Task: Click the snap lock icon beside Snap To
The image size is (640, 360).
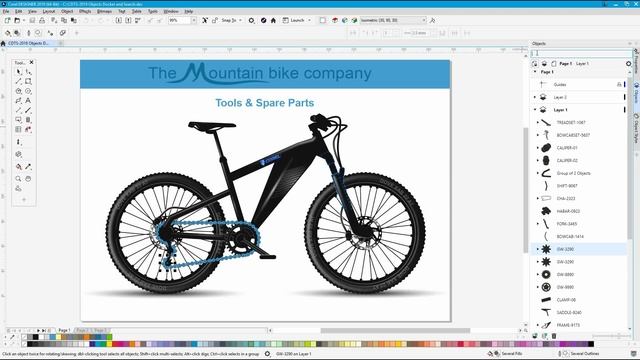Action: coord(215,20)
